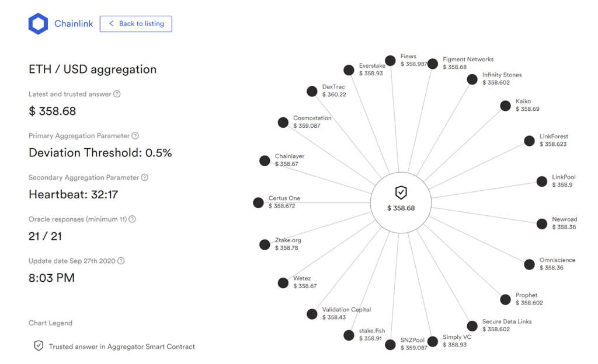
Task: Click the Chainlink hexagon logo
Action: (x=39, y=24)
